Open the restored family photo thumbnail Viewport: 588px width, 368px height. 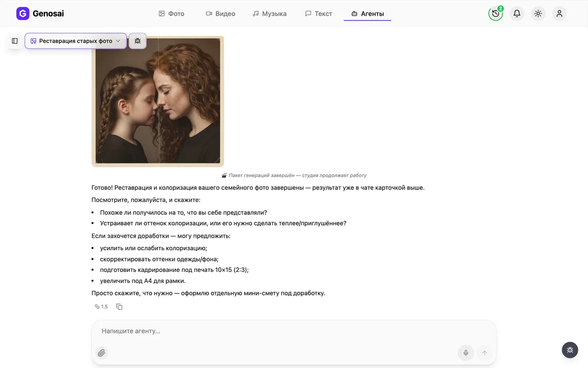click(158, 101)
